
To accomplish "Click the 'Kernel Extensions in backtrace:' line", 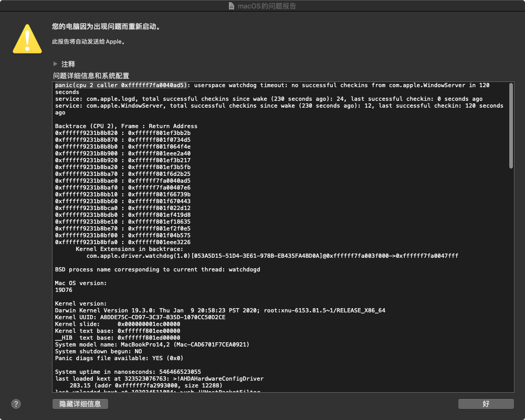I will pyautogui.click(x=129, y=249).
